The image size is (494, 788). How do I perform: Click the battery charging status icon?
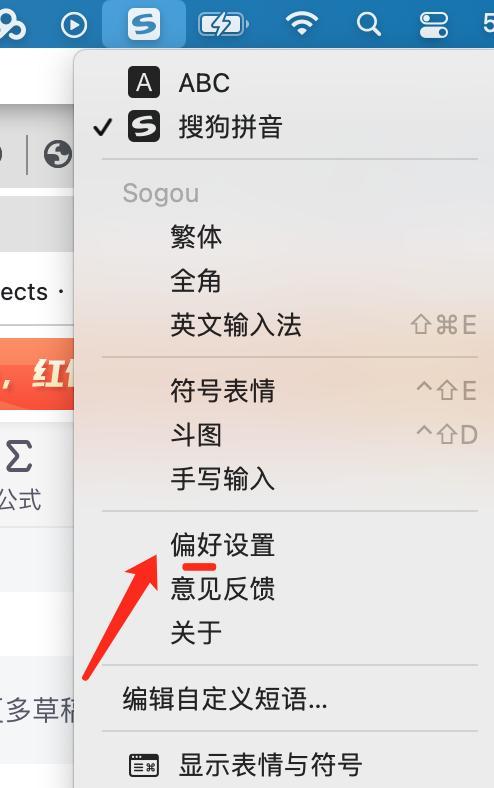[x=224, y=24]
